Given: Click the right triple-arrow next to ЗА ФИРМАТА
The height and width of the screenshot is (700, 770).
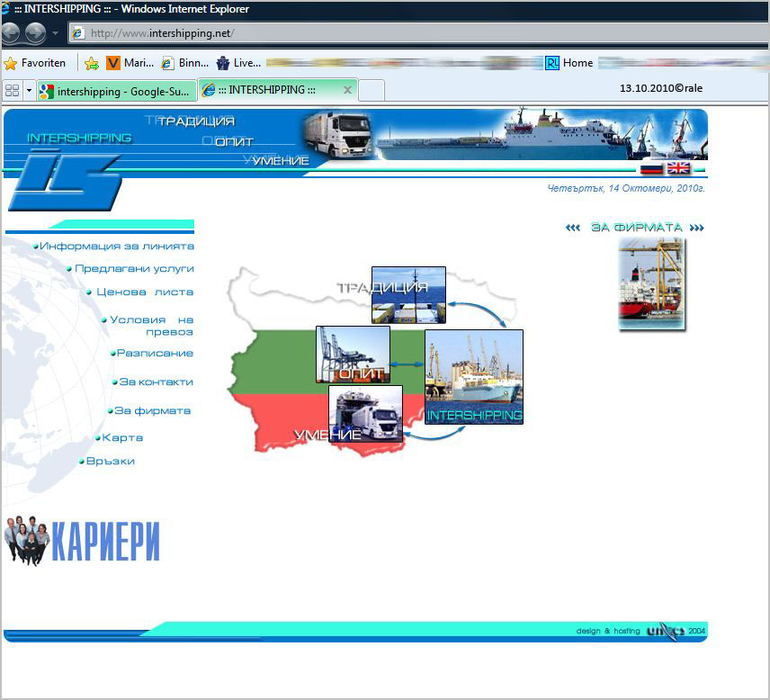Looking at the screenshot, I should [x=695, y=228].
